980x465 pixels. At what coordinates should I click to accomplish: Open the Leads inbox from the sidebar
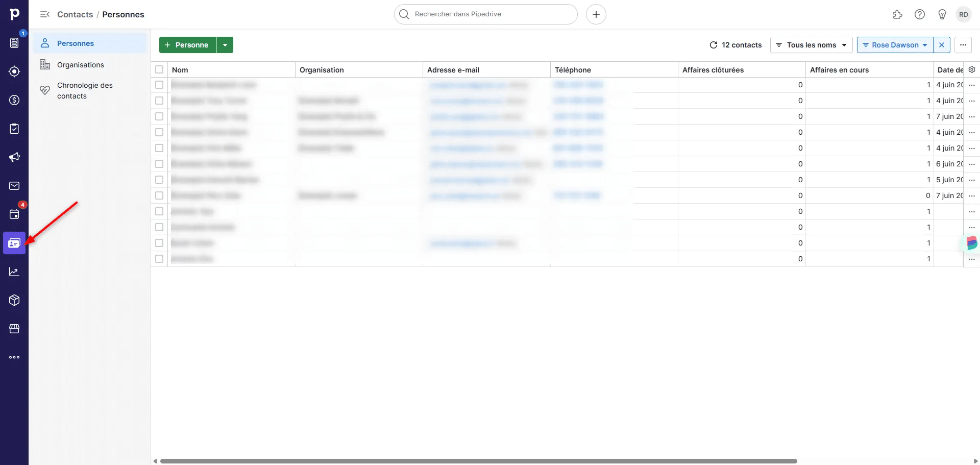click(x=14, y=43)
